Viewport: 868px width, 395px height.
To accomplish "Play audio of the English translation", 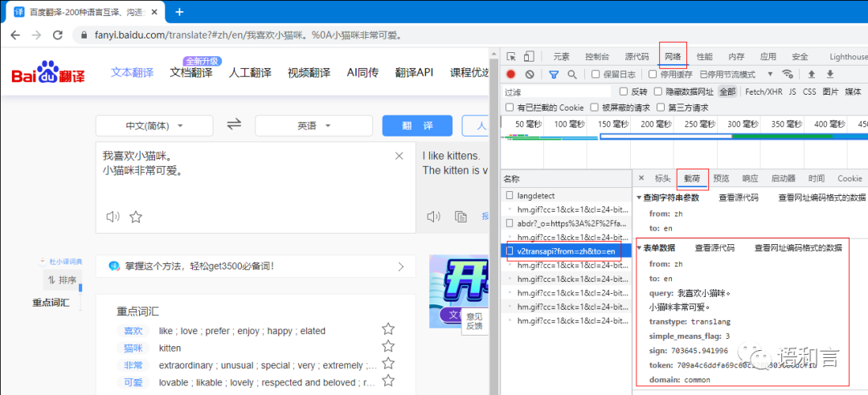I will [x=433, y=216].
